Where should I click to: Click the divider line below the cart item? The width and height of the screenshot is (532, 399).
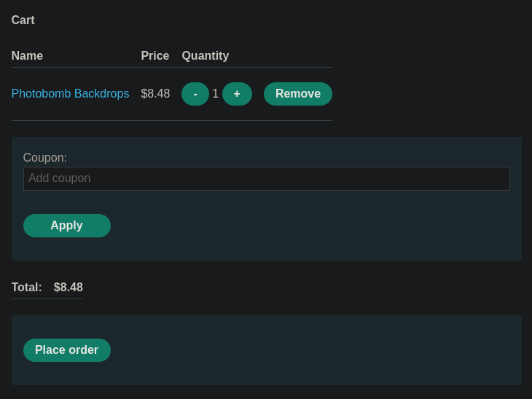tap(172, 120)
